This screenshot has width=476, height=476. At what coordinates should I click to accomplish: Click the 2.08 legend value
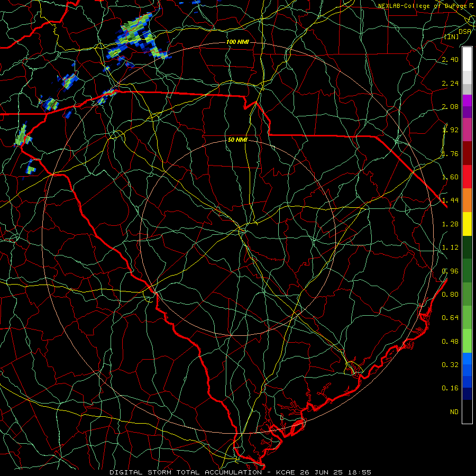[x=450, y=106]
